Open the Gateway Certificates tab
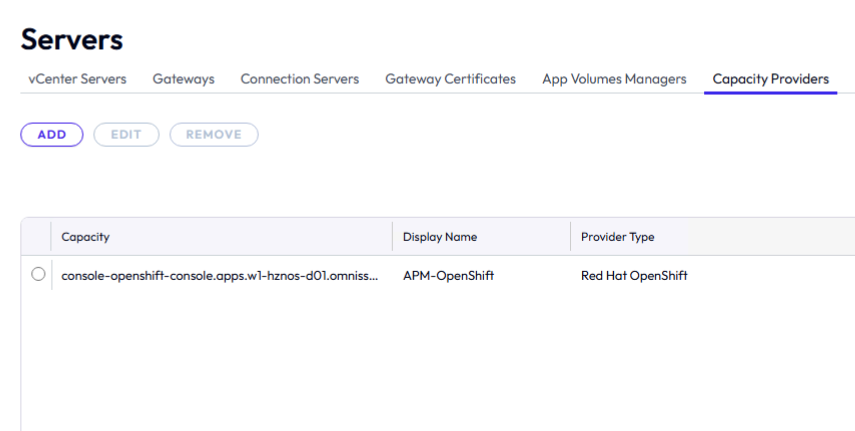855x431 pixels. click(x=450, y=79)
